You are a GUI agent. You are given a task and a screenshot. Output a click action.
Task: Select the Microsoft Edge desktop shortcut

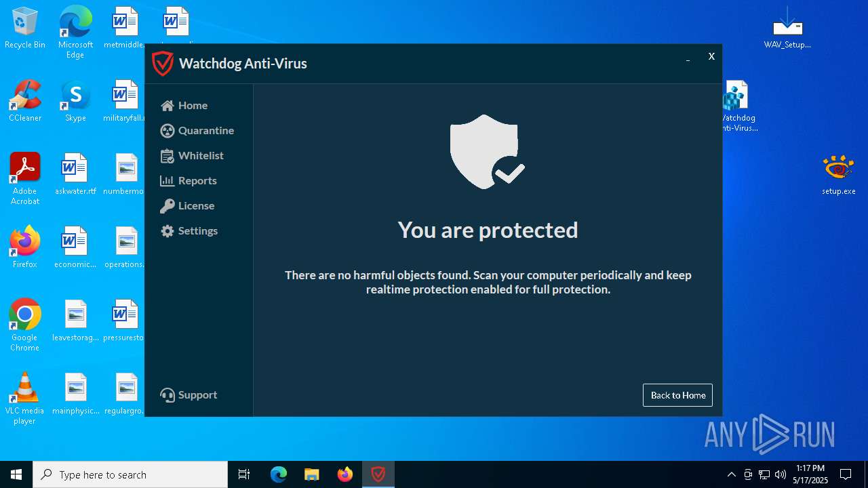pyautogui.click(x=75, y=32)
